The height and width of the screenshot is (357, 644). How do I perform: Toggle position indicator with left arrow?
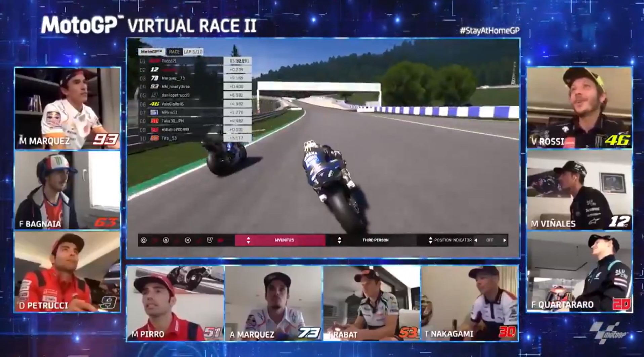476,240
